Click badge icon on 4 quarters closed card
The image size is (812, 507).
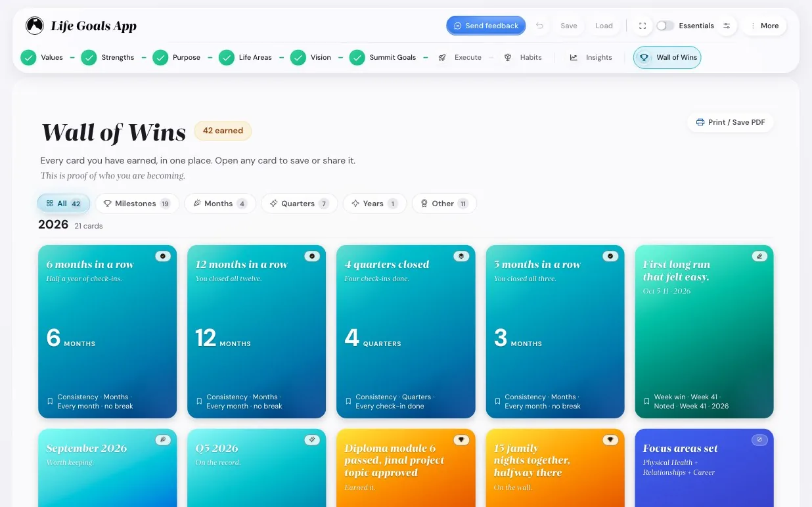pos(461,256)
